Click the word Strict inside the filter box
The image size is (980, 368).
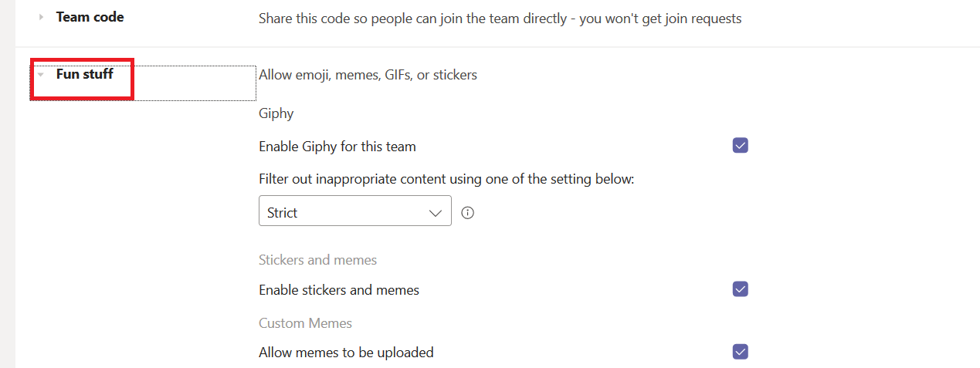point(282,213)
